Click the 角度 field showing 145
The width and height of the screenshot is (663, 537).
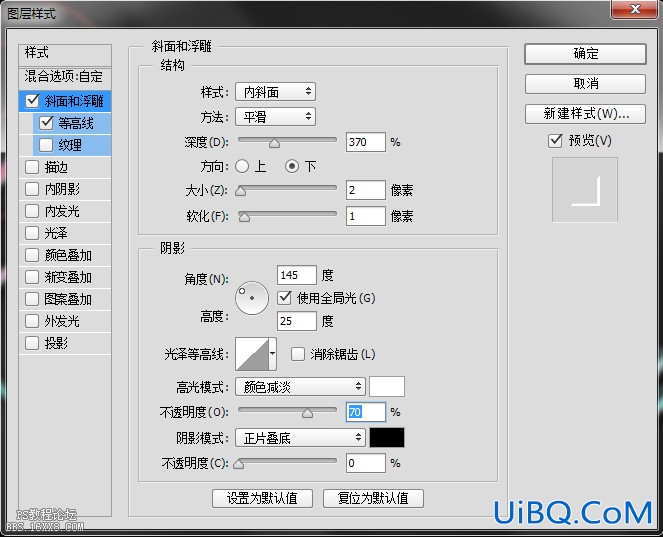tap(297, 275)
